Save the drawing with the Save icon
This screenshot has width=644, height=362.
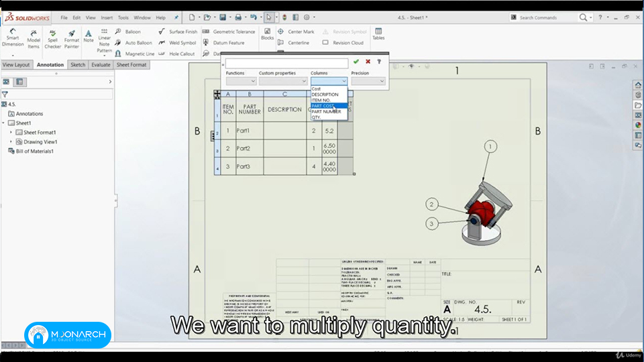tap(223, 17)
